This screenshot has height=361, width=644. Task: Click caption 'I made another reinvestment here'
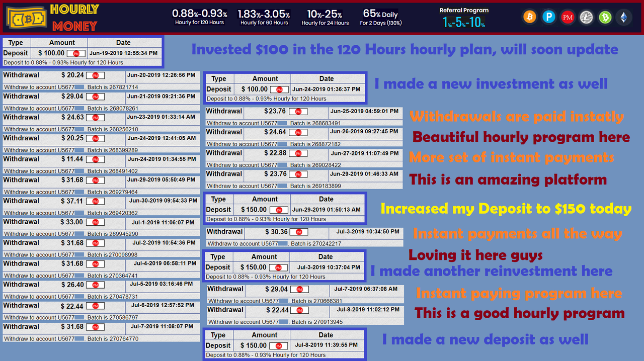491,272
